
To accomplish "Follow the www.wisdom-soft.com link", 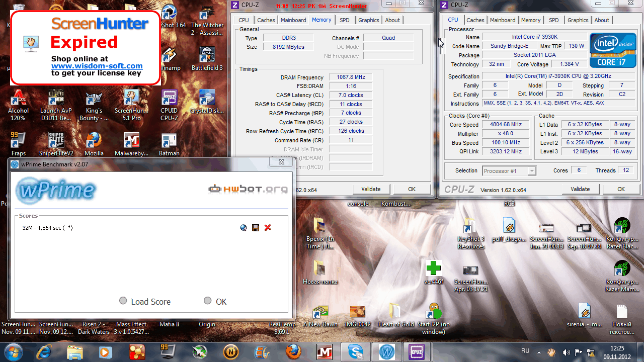I will coord(97,66).
